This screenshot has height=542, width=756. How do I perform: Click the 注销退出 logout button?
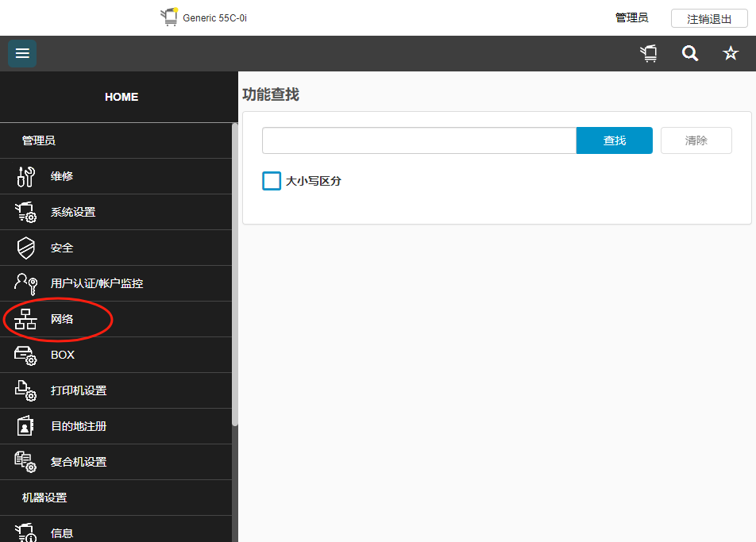point(709,18)
